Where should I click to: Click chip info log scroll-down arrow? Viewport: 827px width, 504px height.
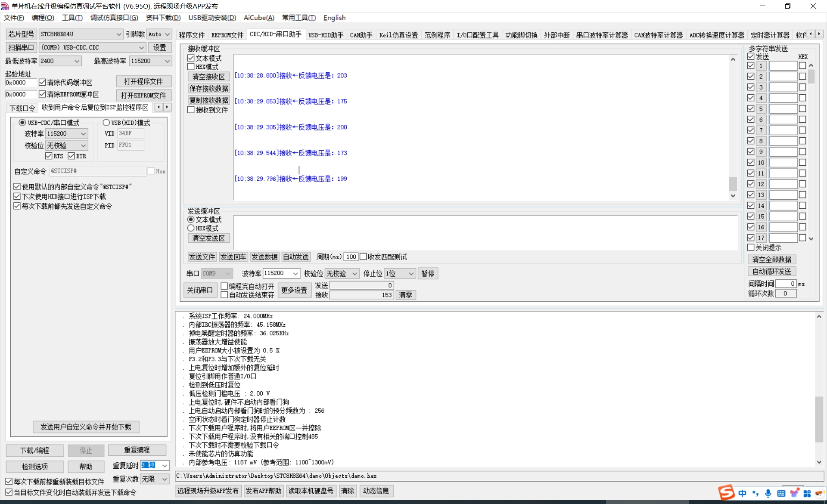pos(819,462)
